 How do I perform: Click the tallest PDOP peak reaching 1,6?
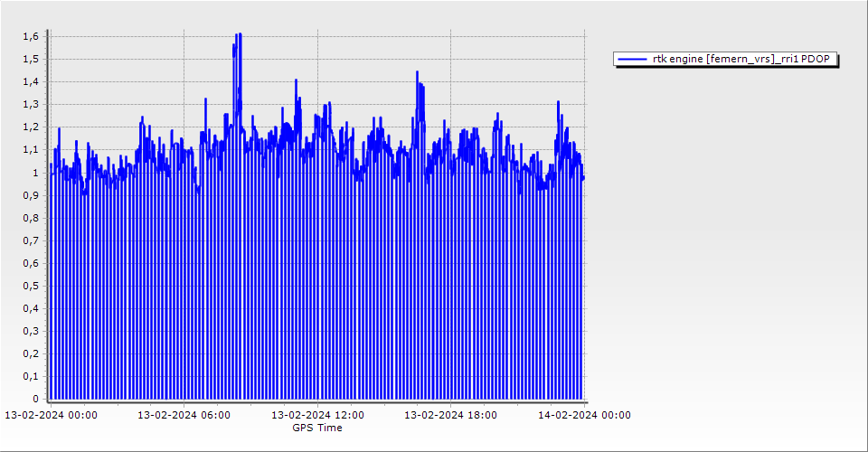tap(238, 36)
